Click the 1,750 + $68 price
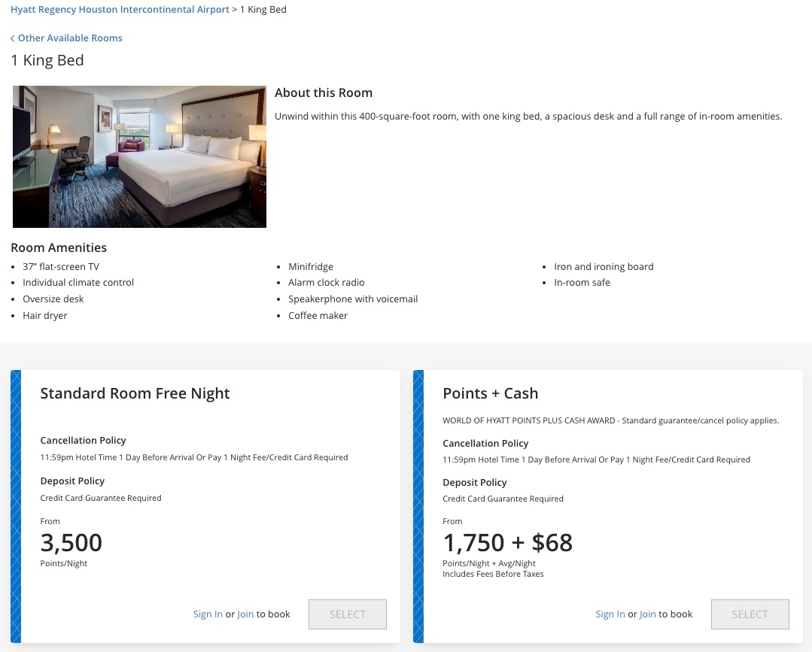 click(507, 543)
